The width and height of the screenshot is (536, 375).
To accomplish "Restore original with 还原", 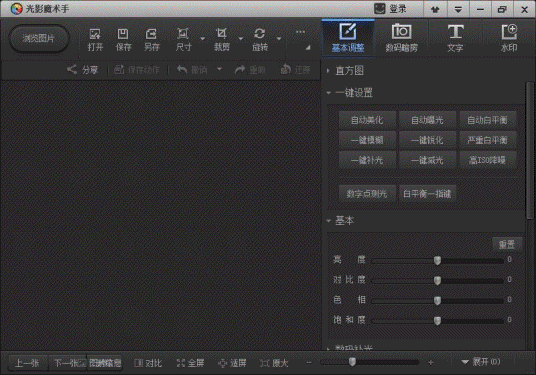I will tap(295, 70).
